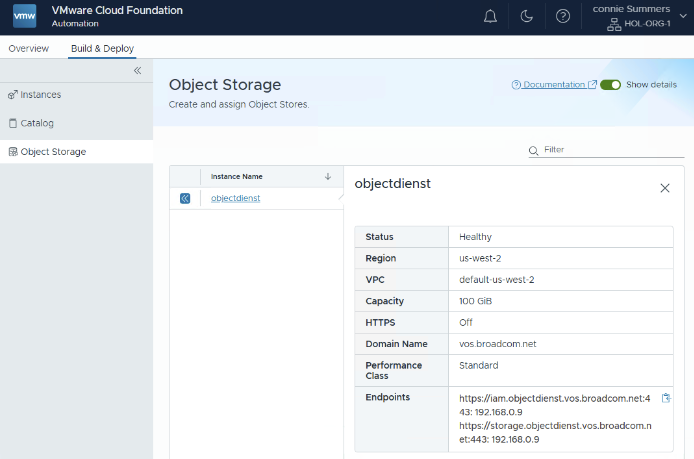Click the 'Performance Class' row label
This screenshot has height=459, width=694.
tap(393, 370)
